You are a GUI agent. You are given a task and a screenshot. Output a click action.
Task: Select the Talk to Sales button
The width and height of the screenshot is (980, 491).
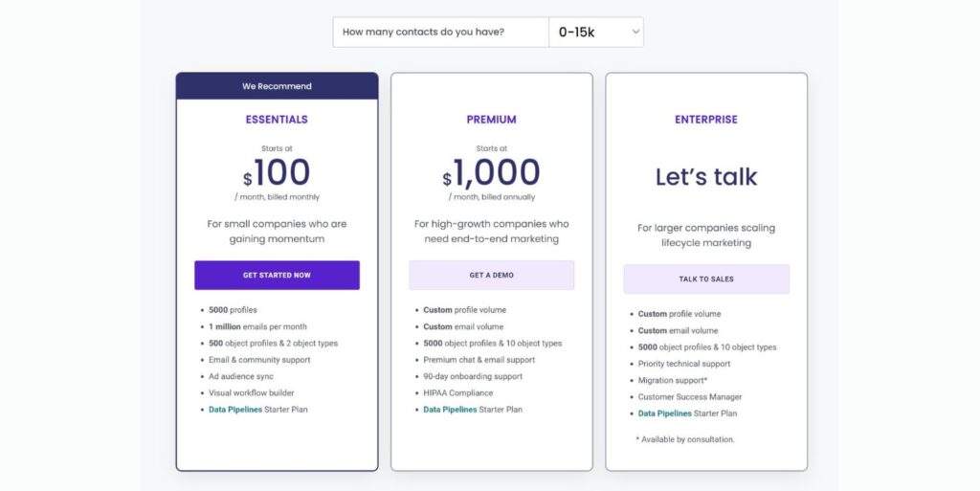705,279
